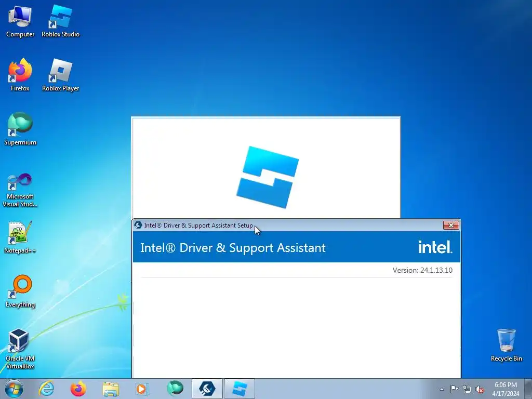Click the Version: 24.1.13.10 text
Screen dimensions: 532x399
coord(422,270)
